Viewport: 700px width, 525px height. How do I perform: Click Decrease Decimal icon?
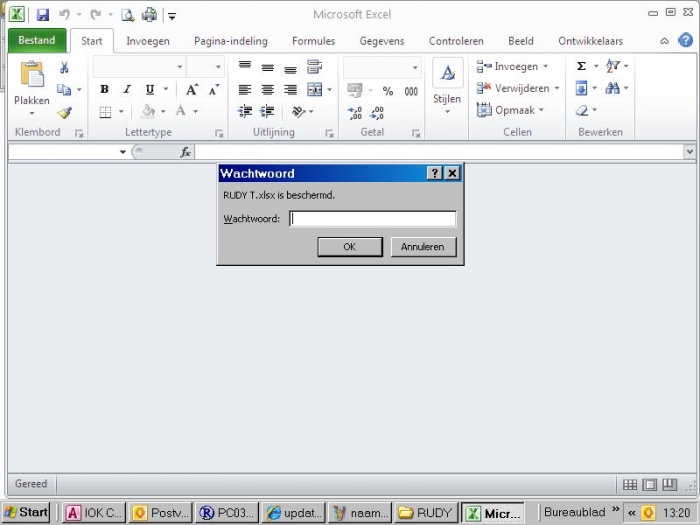(x=377, y=113)
